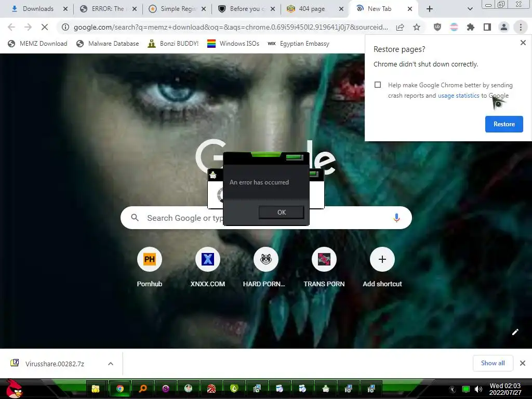The image size is (532, 399).
Task: Dismiss the Restore pages popup
Action: 523,43
